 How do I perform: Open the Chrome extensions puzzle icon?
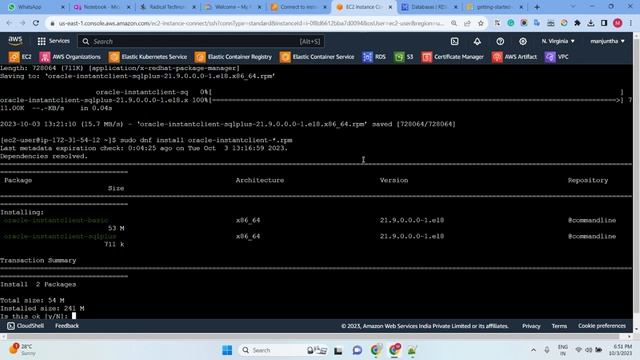pos(577,23)
